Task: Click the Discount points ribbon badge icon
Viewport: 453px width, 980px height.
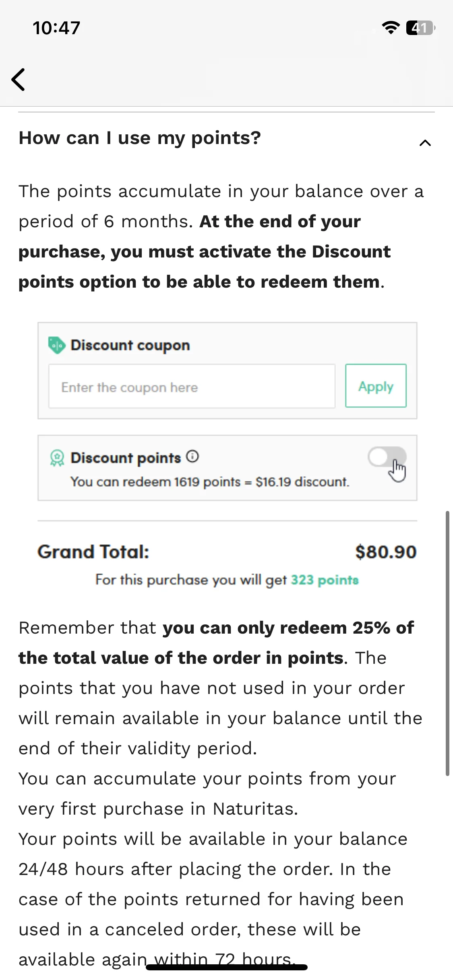Action: 57,458
